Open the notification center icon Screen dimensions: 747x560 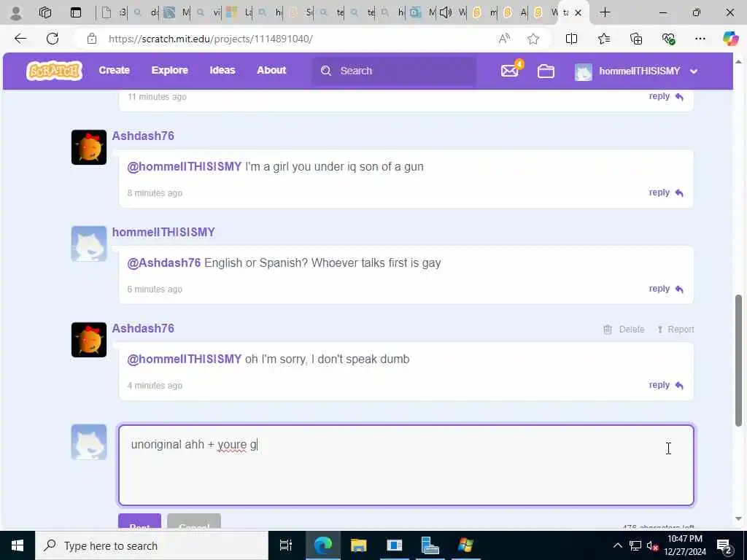pos(724,545)
